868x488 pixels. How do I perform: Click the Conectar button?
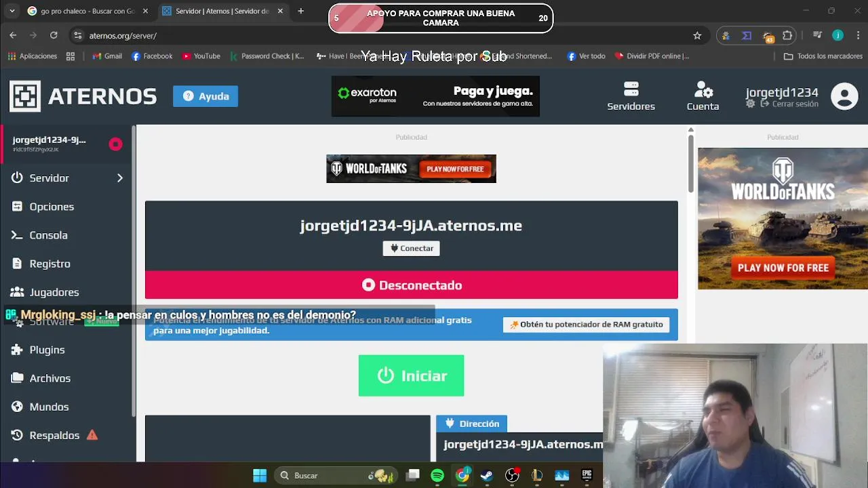tap(412, 248)
